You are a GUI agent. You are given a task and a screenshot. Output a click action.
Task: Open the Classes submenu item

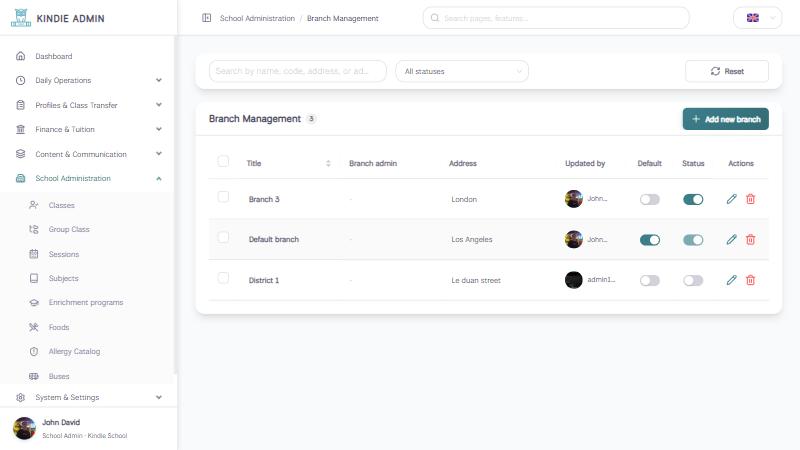click(62, 205)
